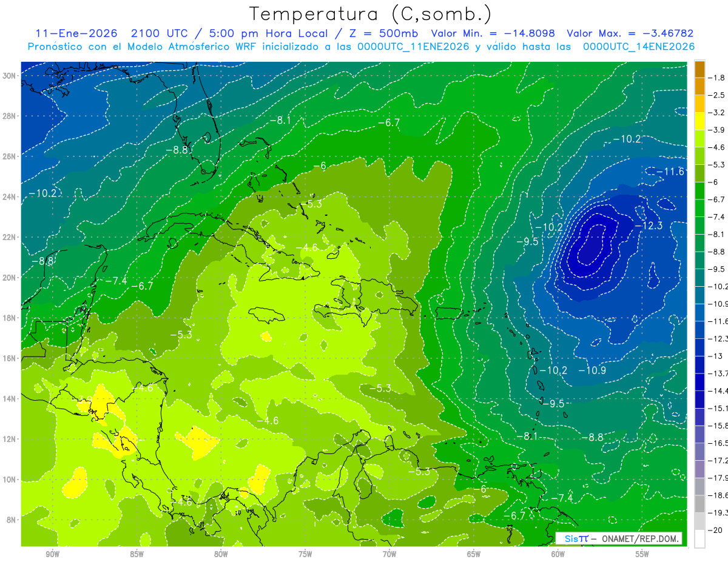Screen dimensions: 728x562
Task: Click the '22N' latitude axis label
Action: point(10,237)
